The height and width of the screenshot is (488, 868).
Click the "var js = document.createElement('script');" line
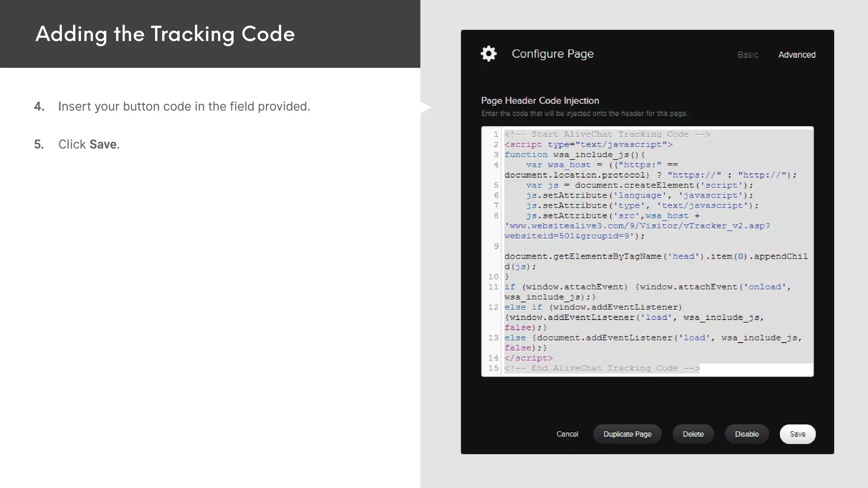click(640, 185)
